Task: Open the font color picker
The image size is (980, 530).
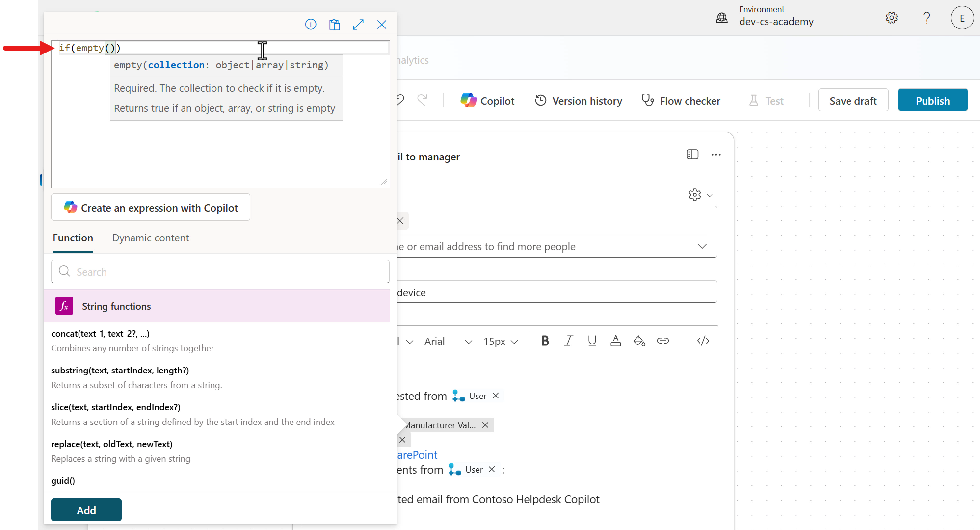Action: click(x=615, y=341)
